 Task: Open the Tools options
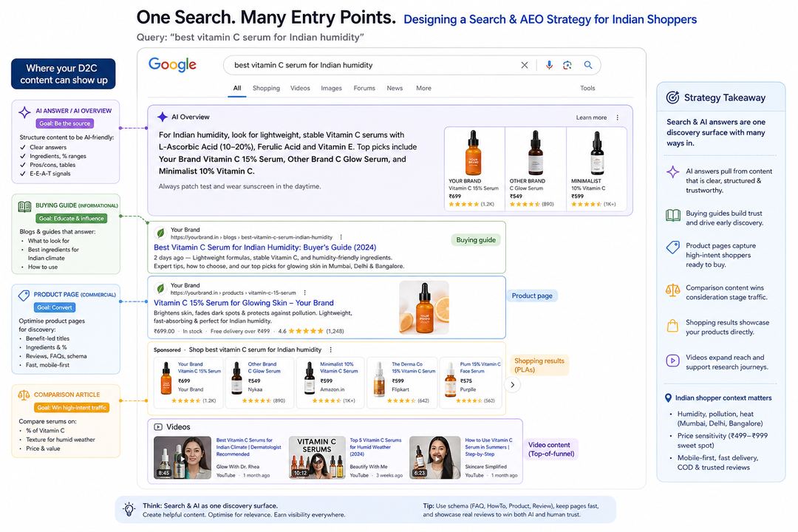587,88
